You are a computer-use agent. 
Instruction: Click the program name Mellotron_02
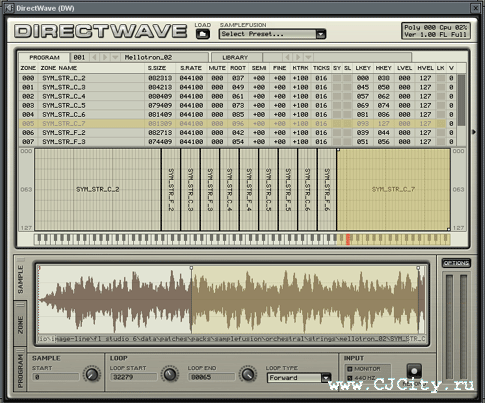click(148, 57)
